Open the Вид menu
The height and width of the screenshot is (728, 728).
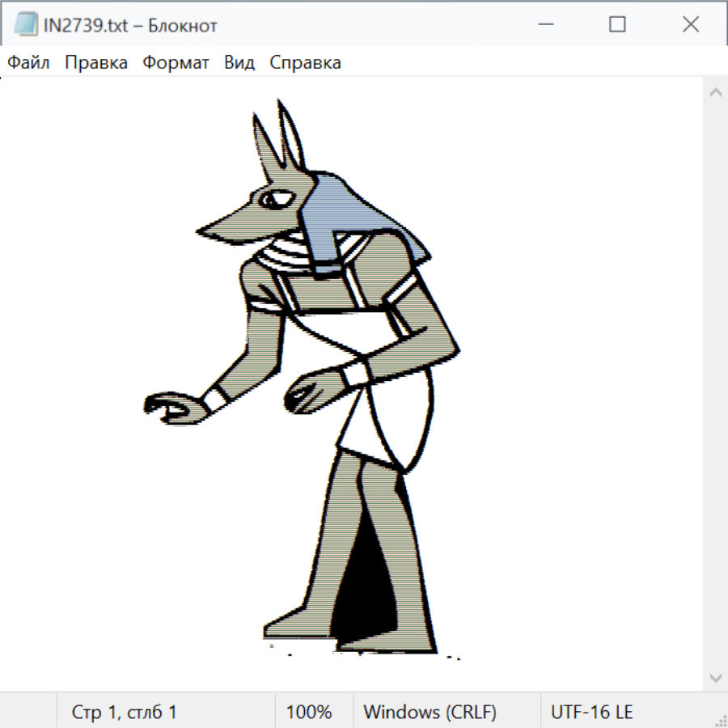coord(239,63)
